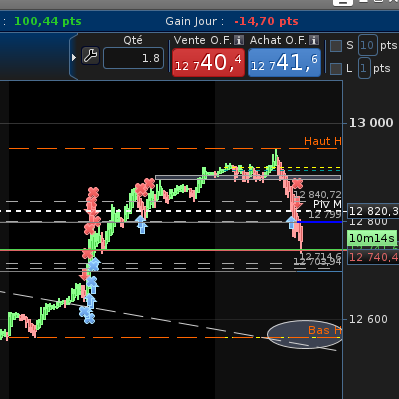Enable the L limit checkbox
This screenshot has height=399, width=399.
pyautogui.click(x=336, y=69)
